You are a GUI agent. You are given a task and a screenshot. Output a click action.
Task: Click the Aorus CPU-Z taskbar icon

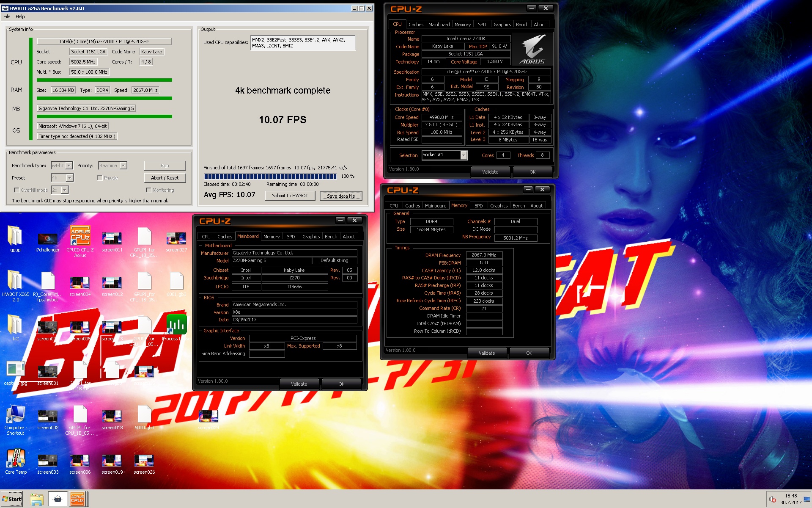[x=77, y=500]
